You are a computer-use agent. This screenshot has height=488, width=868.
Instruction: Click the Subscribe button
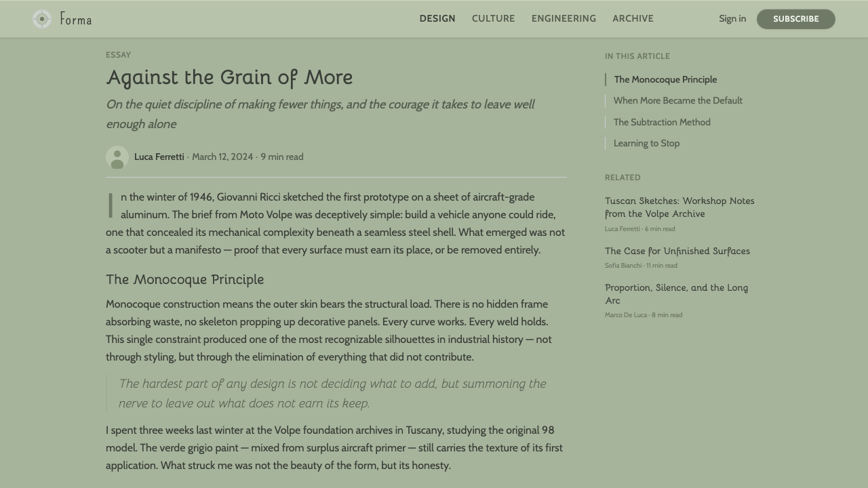pyautogui.click(x=796, y=19)
